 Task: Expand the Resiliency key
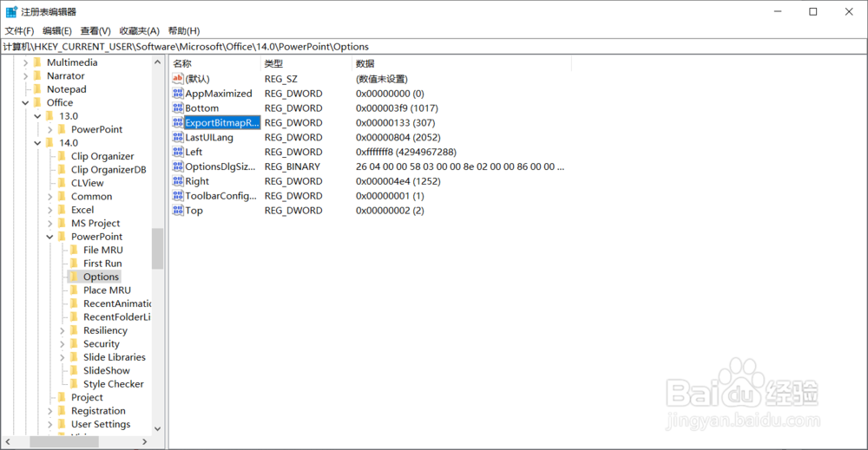point(62,330)
